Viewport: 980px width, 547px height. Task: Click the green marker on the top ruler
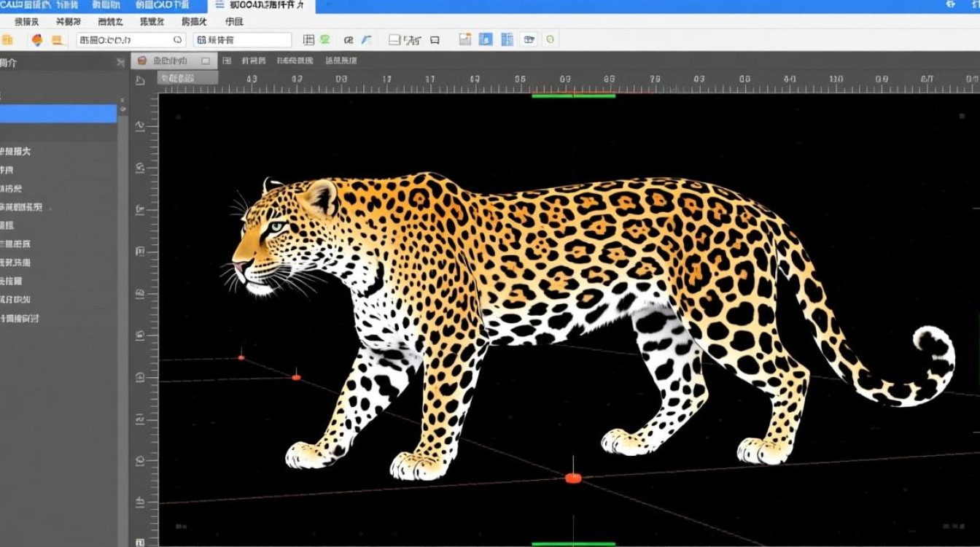pos(573,96)
